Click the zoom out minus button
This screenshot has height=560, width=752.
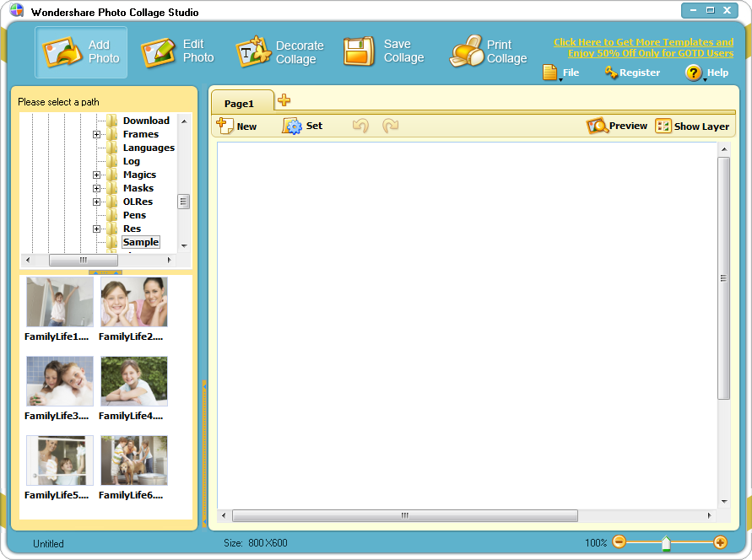pos(619,541)
